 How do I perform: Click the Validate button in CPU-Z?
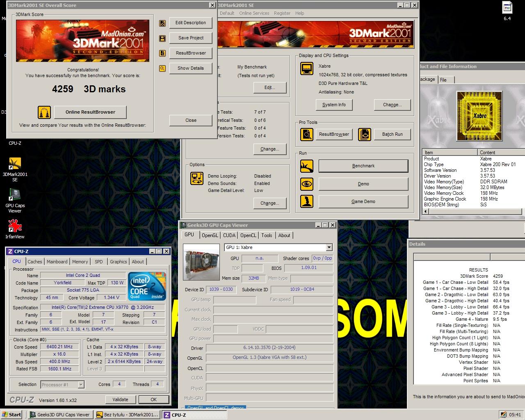point(120,399)
